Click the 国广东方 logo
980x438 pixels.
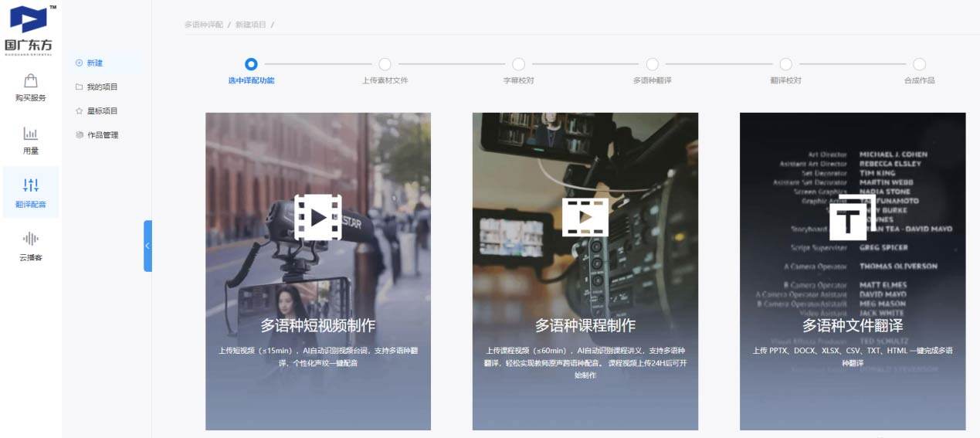[29, 29]
